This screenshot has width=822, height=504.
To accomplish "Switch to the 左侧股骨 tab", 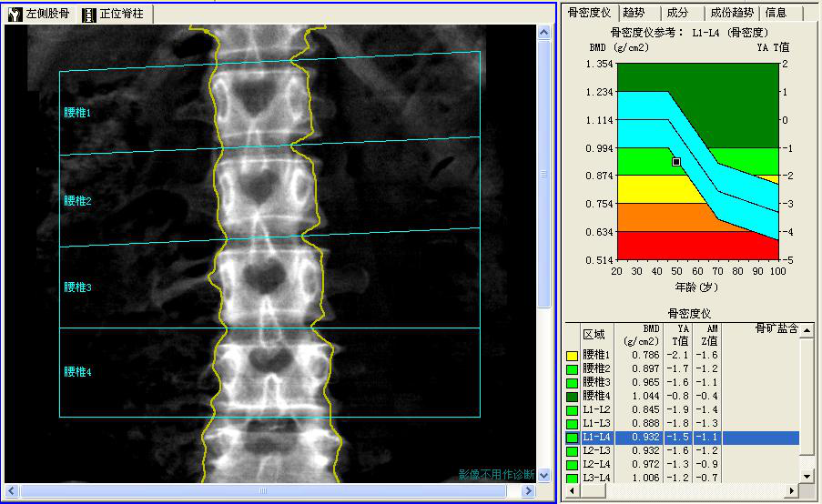I will point(39,14).
